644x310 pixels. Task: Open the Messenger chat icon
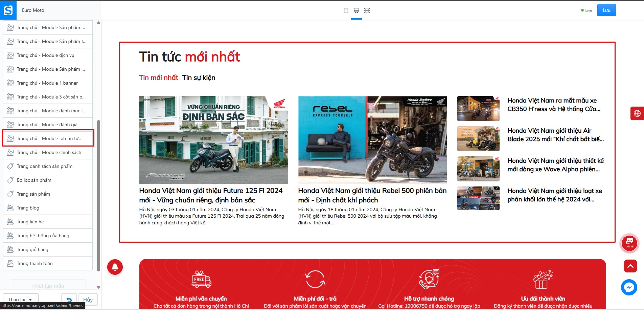click(629, 287)
